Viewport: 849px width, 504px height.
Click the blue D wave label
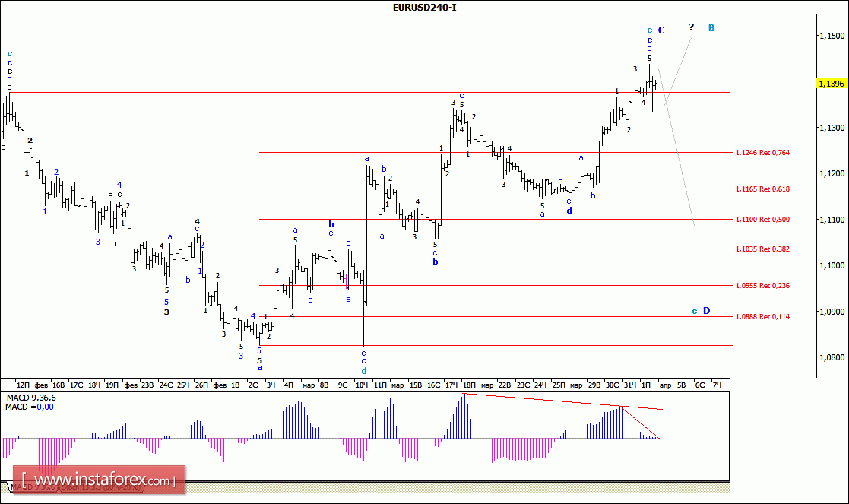tap(707, 311)
